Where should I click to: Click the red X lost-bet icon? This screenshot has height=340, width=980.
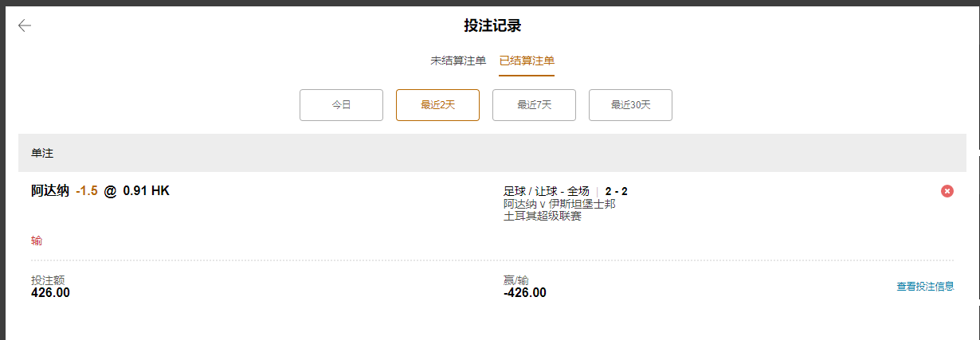click(x=947, y=191)
